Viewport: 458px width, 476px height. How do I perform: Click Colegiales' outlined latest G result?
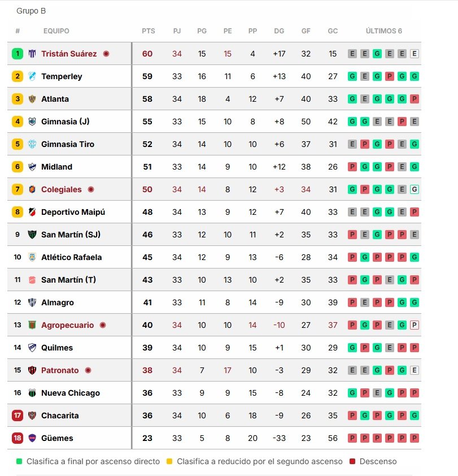point(415,189)
